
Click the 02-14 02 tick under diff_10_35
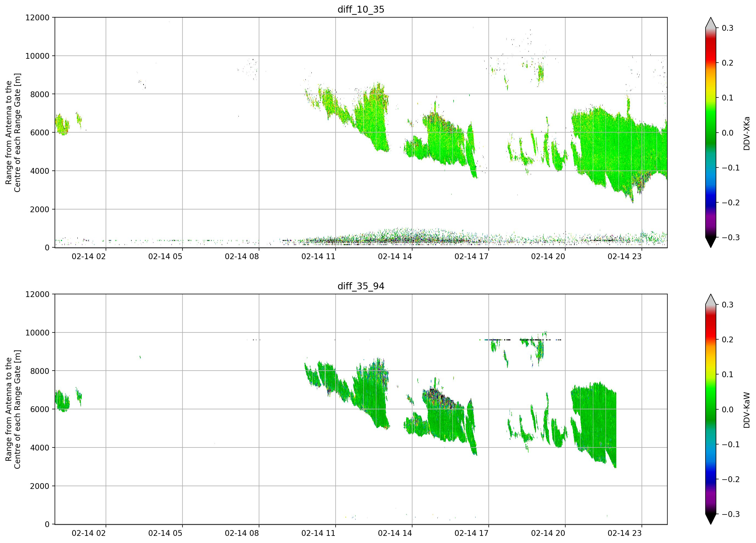pyautogui.click(x=89, y=256)
